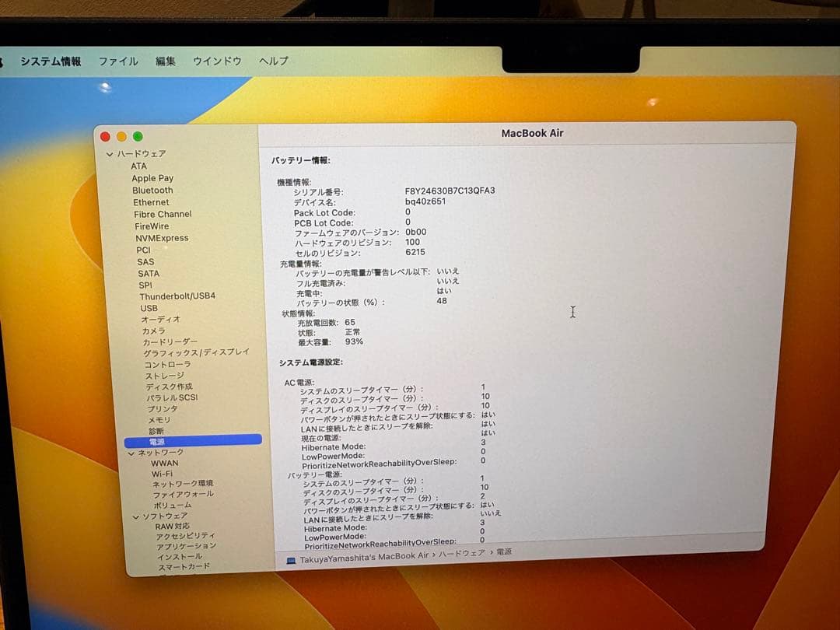Select カメラ in the sidebar
This screenshot has height=630, width=840.
(154, 331)
